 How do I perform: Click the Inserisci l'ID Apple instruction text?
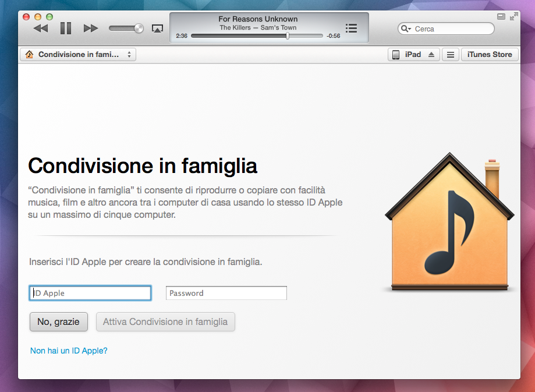(x=146, y=262)
